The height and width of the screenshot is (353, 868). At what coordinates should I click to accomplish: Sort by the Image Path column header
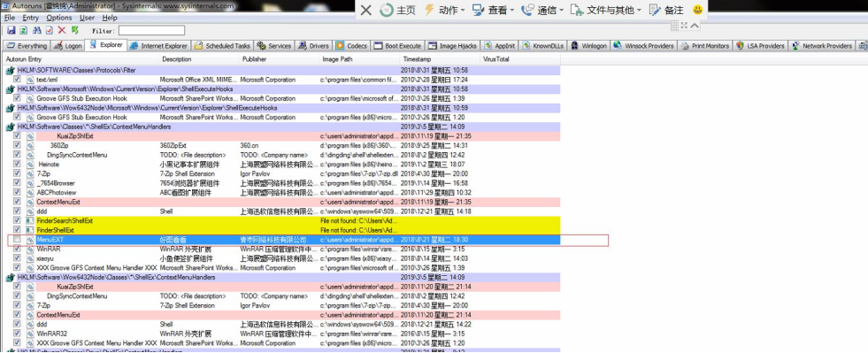(x=359, y=58)
